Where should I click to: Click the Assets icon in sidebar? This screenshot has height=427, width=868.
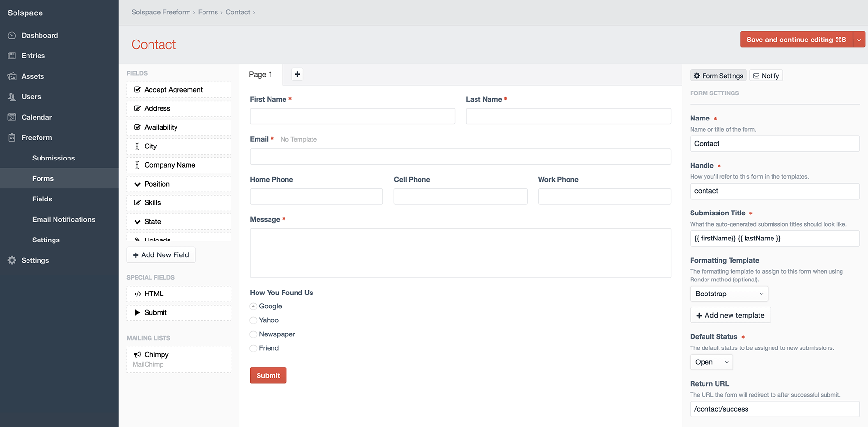click(12, 76)
